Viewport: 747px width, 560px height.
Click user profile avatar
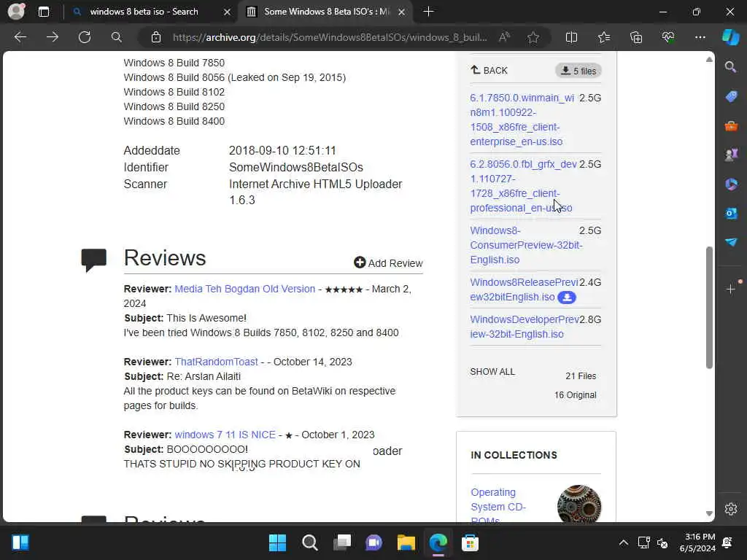16,12
